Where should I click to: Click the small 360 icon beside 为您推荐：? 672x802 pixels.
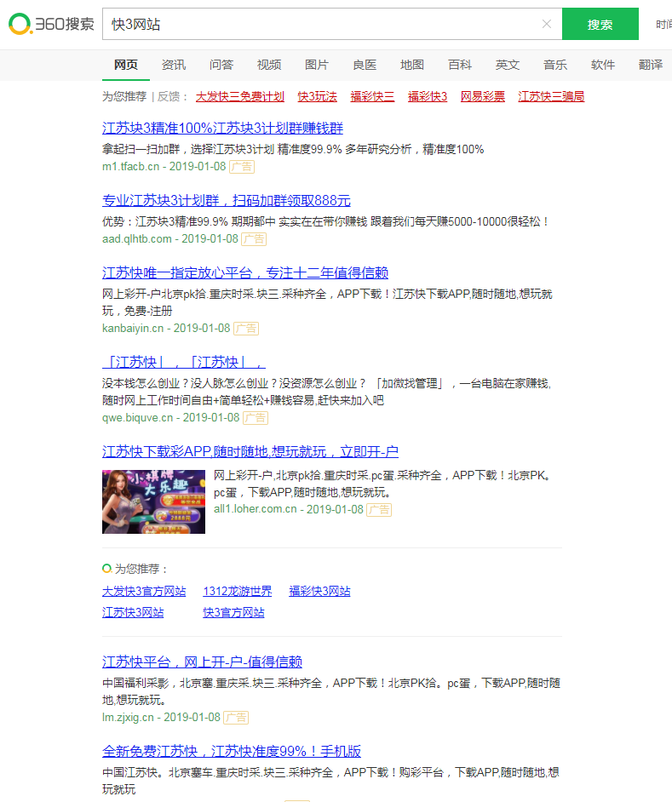point(106,568)
